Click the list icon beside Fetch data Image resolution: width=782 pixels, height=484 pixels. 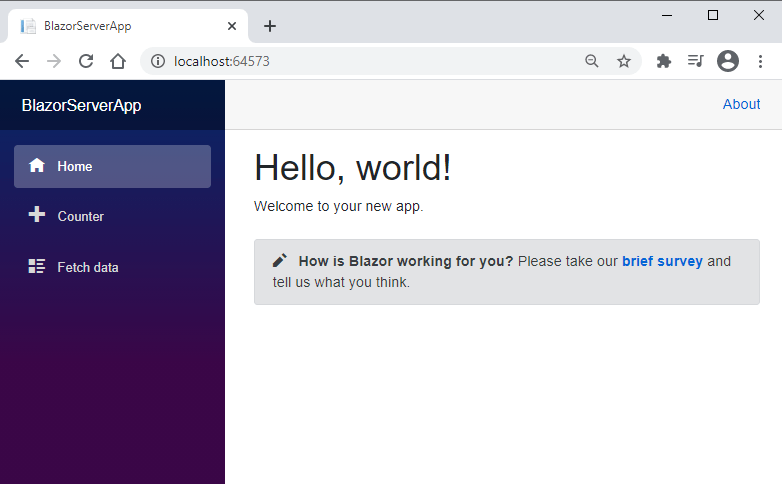click(x=36, y=266)
